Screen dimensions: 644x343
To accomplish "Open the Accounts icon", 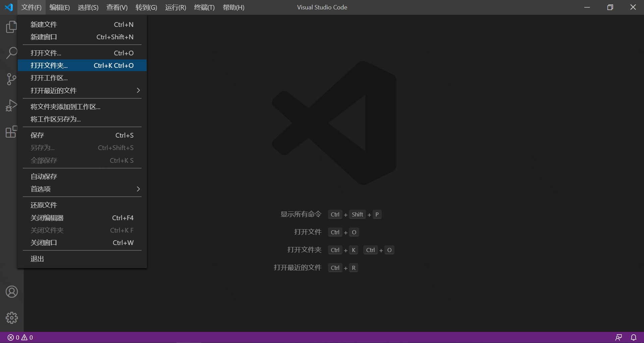I will point(12,292).
